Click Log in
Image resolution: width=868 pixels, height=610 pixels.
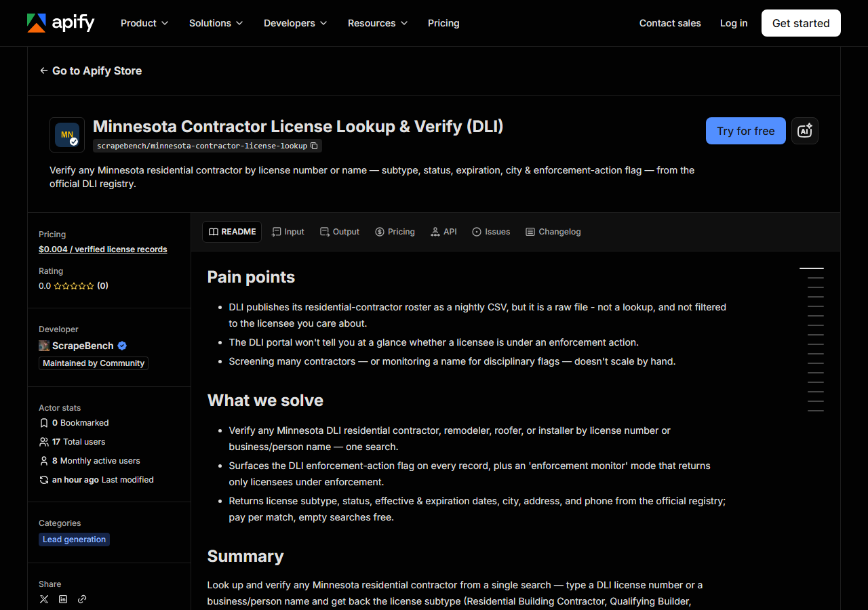pyautogui.click(x=734, y=23)
